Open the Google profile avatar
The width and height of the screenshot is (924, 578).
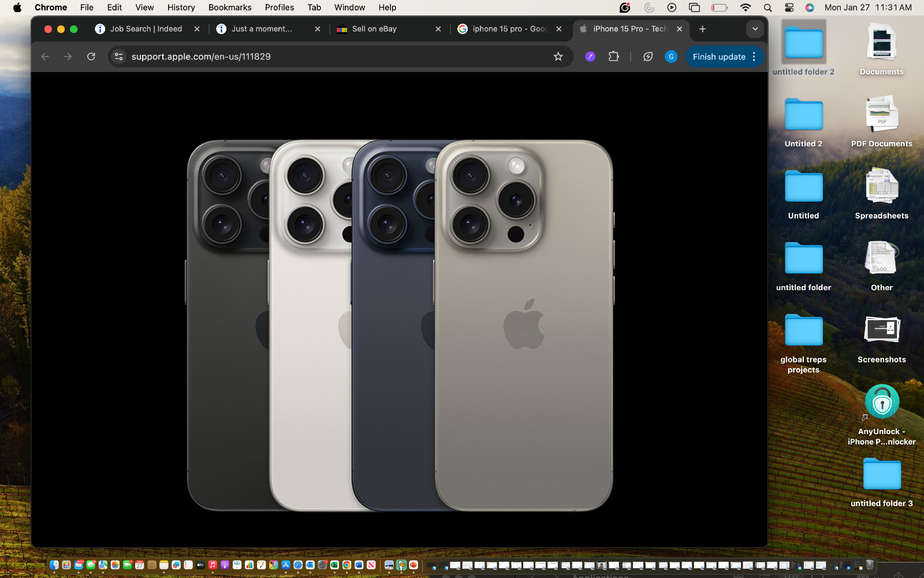coord(671,57)
